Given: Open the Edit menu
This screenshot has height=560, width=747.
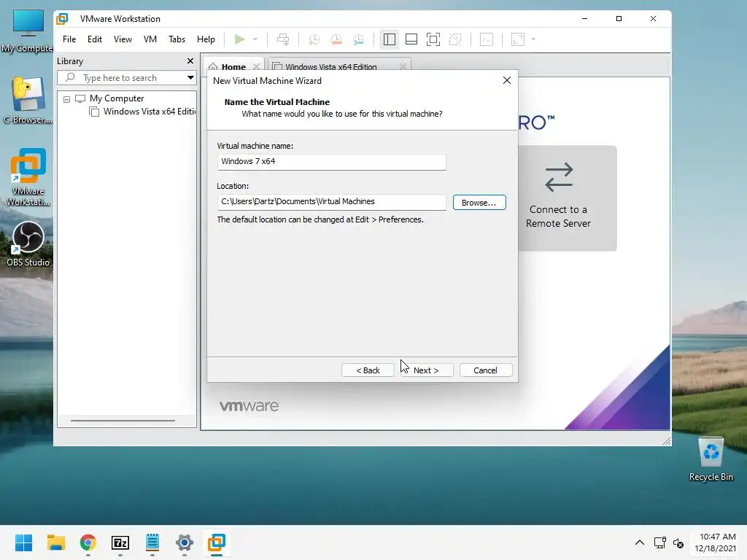Looking at the screenshot, I should (x=95, y=39).
